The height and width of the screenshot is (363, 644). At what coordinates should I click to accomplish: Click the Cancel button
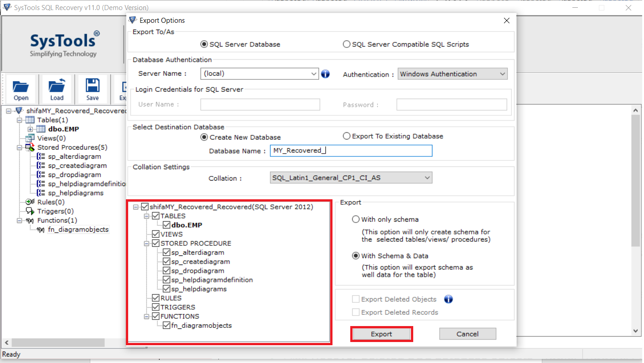(x=467, y=334)
